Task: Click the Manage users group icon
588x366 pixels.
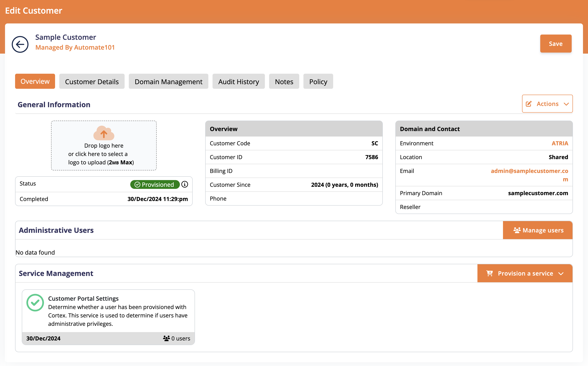Action: click(516, 230)
